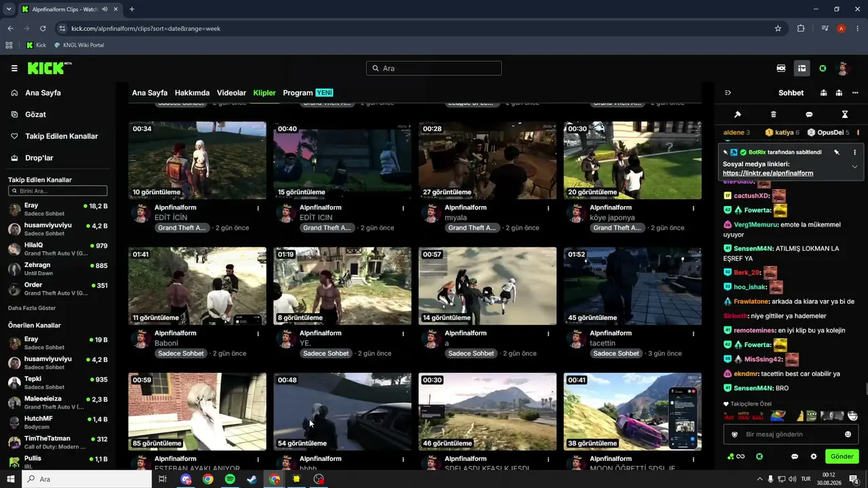The image size is (868, 488).
Task: Click the Kick search box 'Ara'
Action: pyautogui.click(x=434, y=68)
